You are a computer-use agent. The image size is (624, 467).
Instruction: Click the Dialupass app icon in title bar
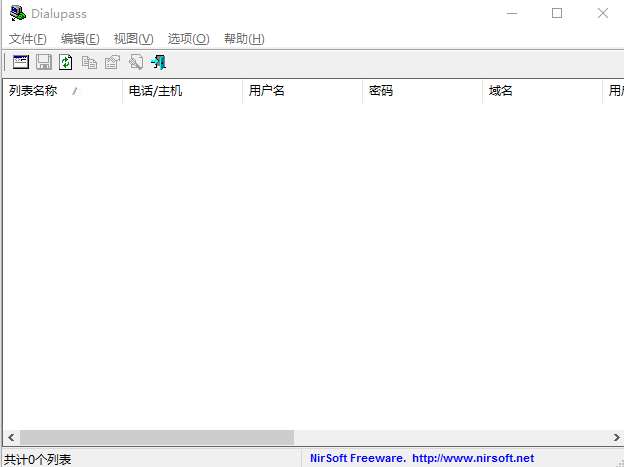click(x=18, y=14)
